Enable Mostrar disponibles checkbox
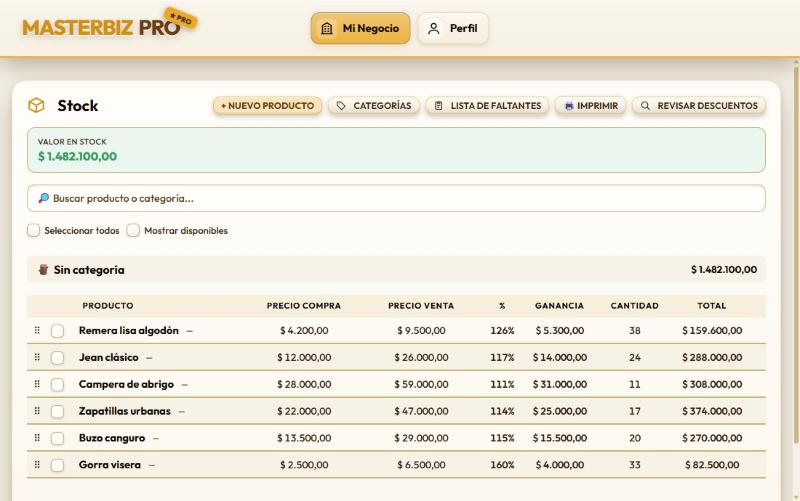 [133, 230]
